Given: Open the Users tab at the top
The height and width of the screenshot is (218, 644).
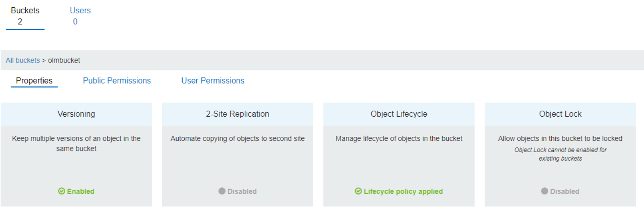Looking at the screenshot, I should [x=80, y=16].
